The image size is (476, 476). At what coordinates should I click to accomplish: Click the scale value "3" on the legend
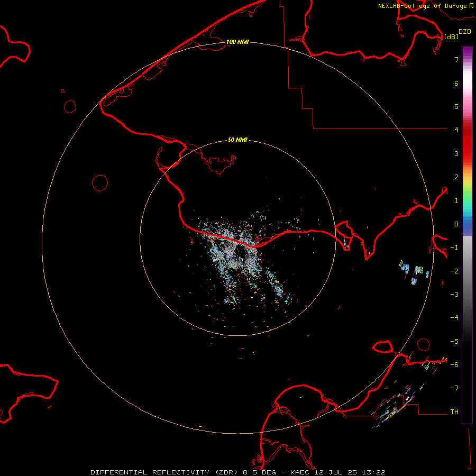click(x=456, y=153)
